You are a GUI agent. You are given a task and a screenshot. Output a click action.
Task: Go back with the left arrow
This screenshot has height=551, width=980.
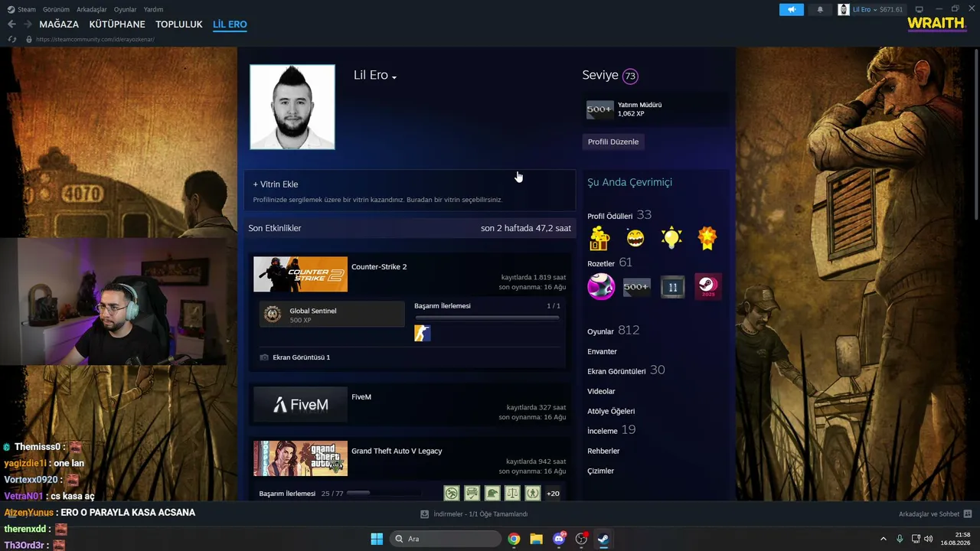click(x=11, y=24)
